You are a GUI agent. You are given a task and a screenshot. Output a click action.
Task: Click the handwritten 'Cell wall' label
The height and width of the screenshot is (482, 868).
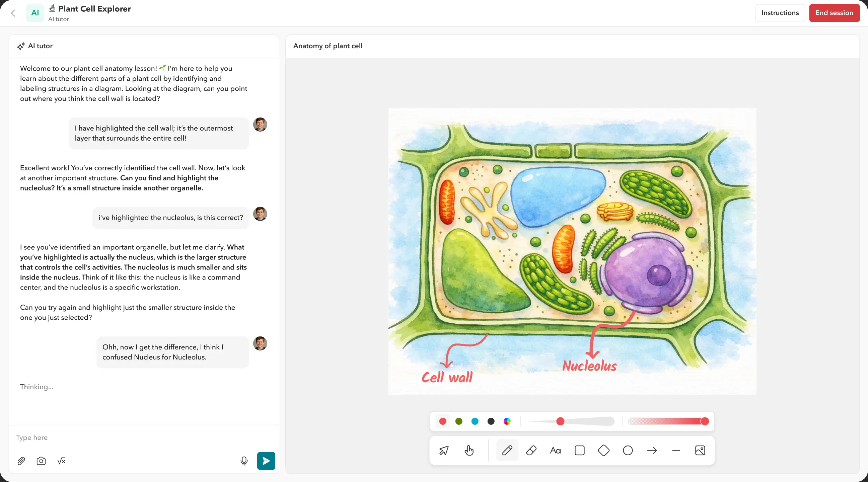pyautogui.click(x=447, y=377)
